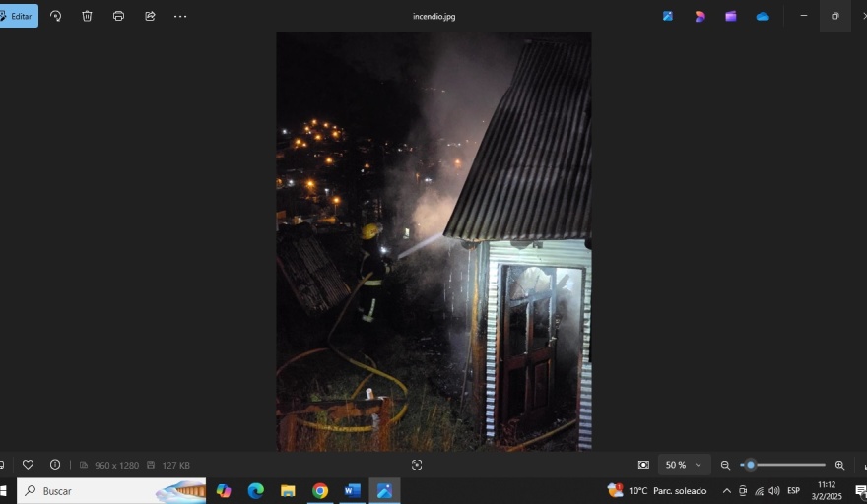Click the scan text icon below the image

pyautogui.click(x=417, y=465)
